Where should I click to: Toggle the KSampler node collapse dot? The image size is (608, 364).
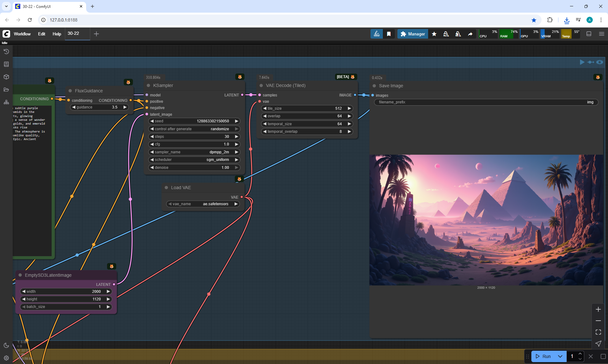point(148,85)
